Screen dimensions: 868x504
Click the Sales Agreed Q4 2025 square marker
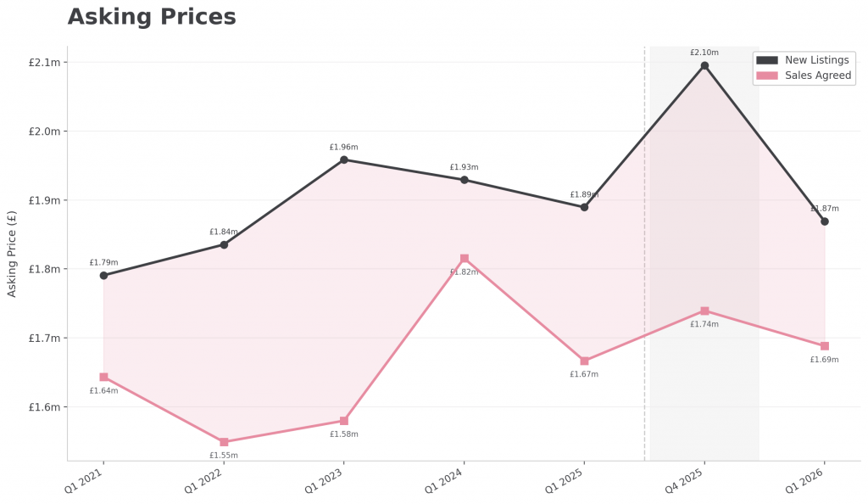pos(704,311)
